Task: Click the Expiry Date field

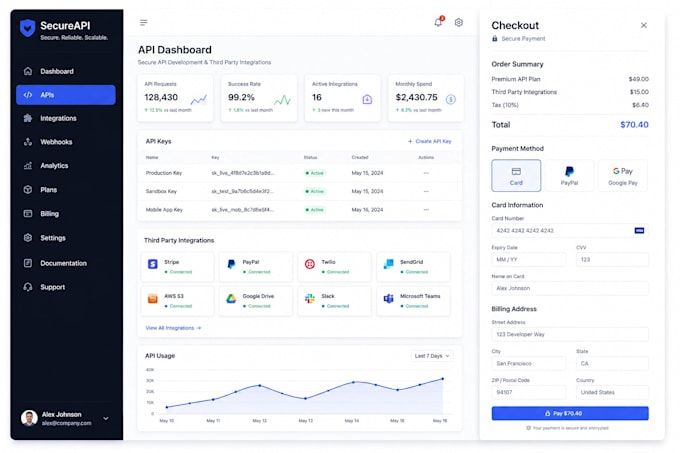Action: click(529, 260)
